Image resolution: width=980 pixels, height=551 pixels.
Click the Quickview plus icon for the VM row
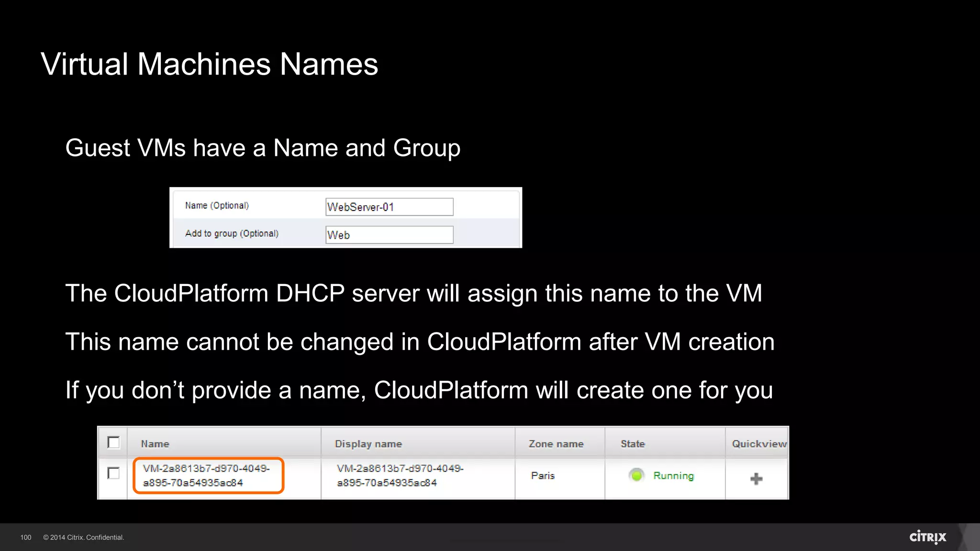pos(756,479)
